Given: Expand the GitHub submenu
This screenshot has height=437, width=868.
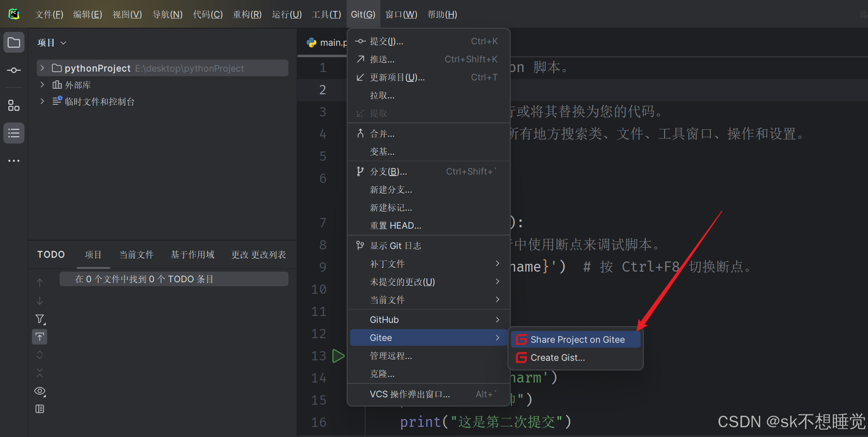Looking at the screenshot, I should coord(428,320).
